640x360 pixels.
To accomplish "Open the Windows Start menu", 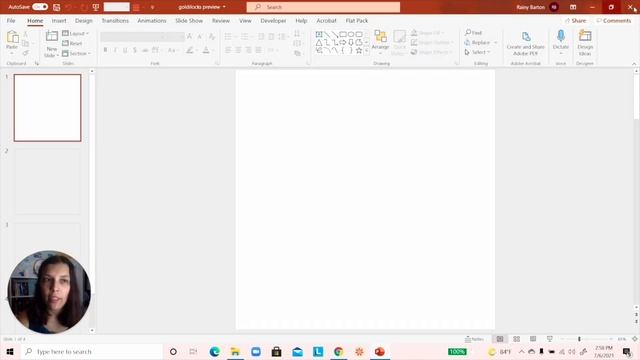I will [x=10, y=351].
